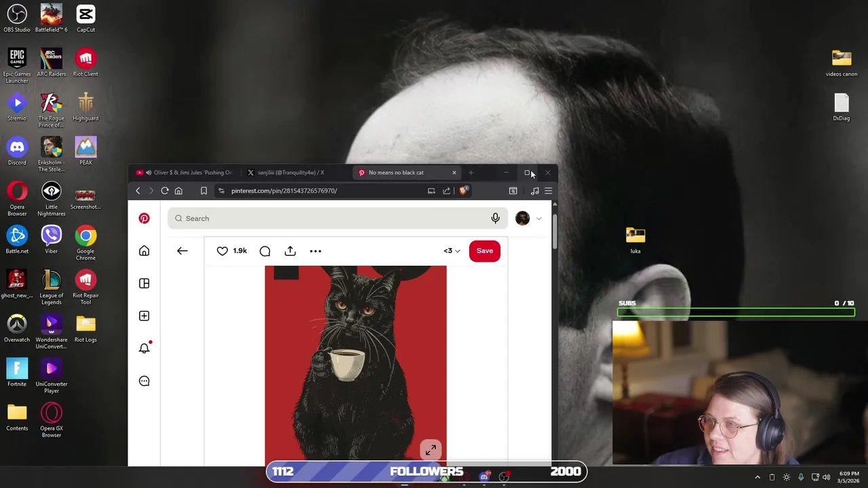868x488 pixels.
Task: Open Brave Shields icon in address bar
Action: click(x=463, y=190)
